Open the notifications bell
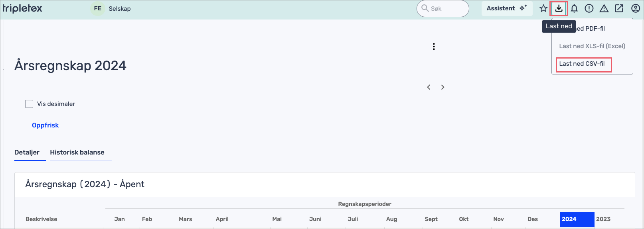The width and height of the screenshot is (644, 229). [x=574, y=8]
